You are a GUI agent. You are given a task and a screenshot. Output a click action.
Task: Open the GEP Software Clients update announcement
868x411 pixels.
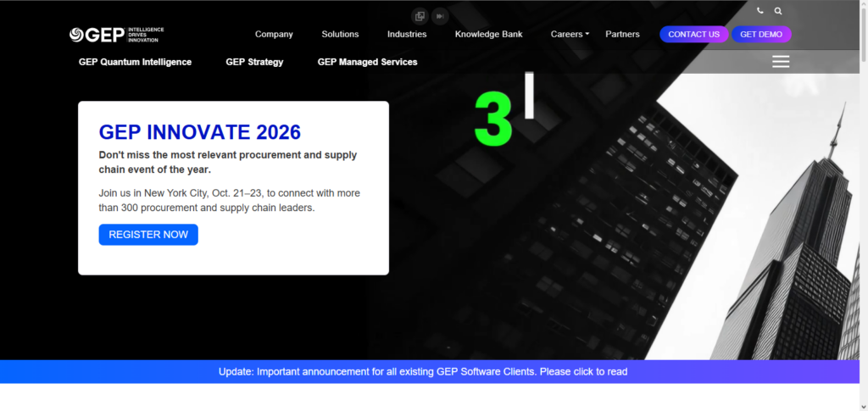tap(423, 372)
